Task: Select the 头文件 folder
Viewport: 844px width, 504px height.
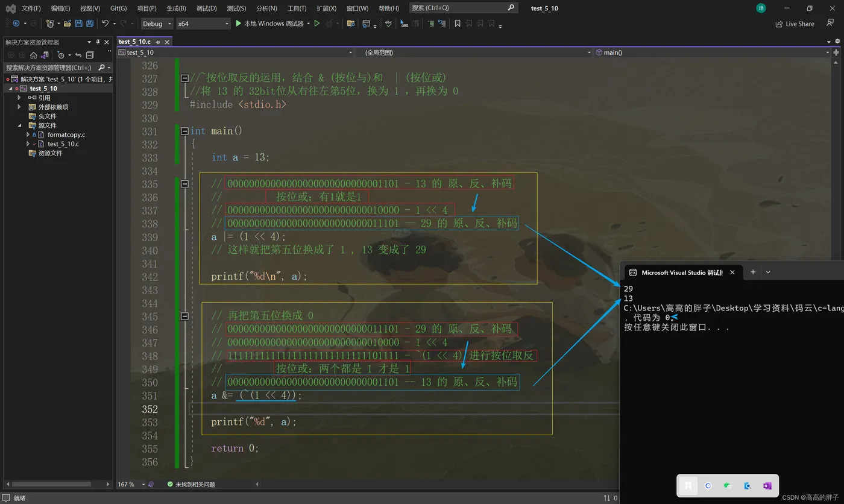Action: (x=47, y=116)
